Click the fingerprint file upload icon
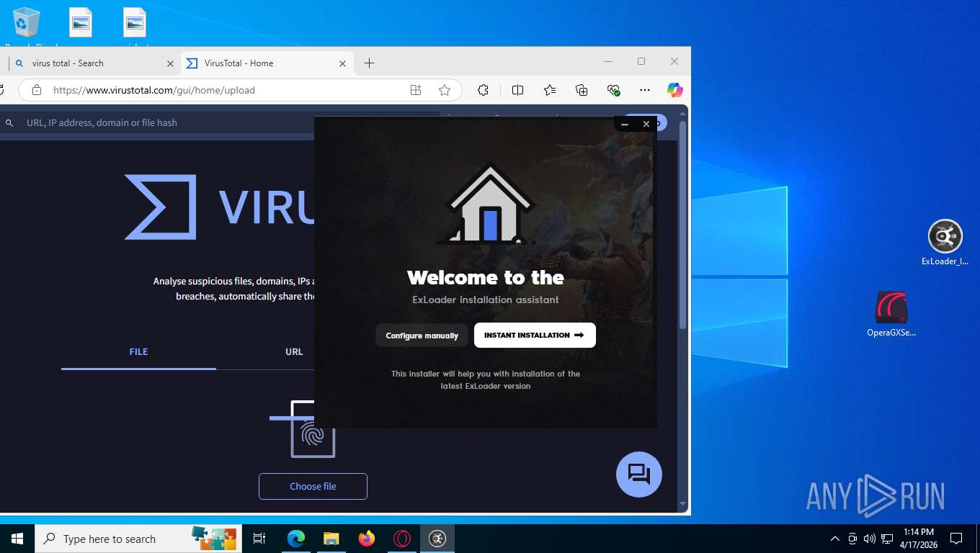Viewport: 980px width, 553px height. pyautogui.click(x=303, y=429)
